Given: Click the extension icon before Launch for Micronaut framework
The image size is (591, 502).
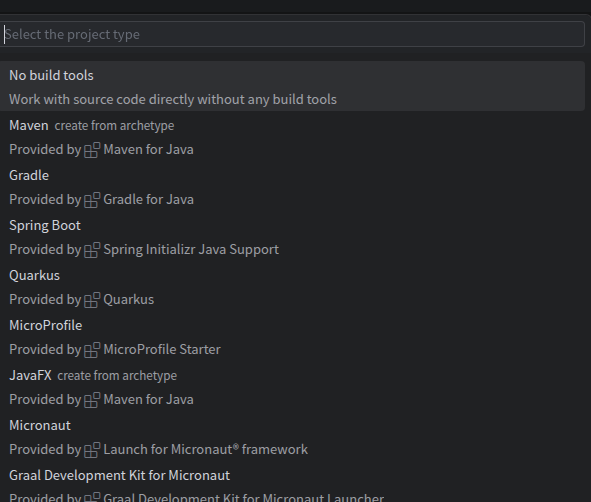Looking at the screenshot, I should [92, 450].
